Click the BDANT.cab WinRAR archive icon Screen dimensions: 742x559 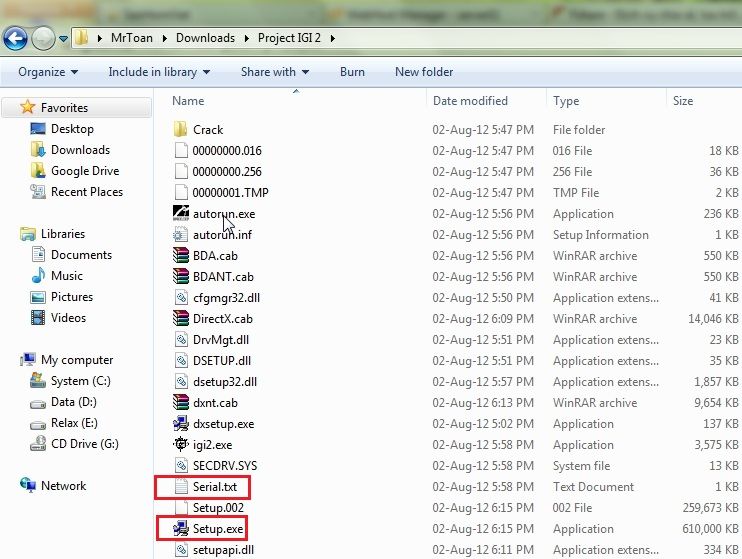181,276
